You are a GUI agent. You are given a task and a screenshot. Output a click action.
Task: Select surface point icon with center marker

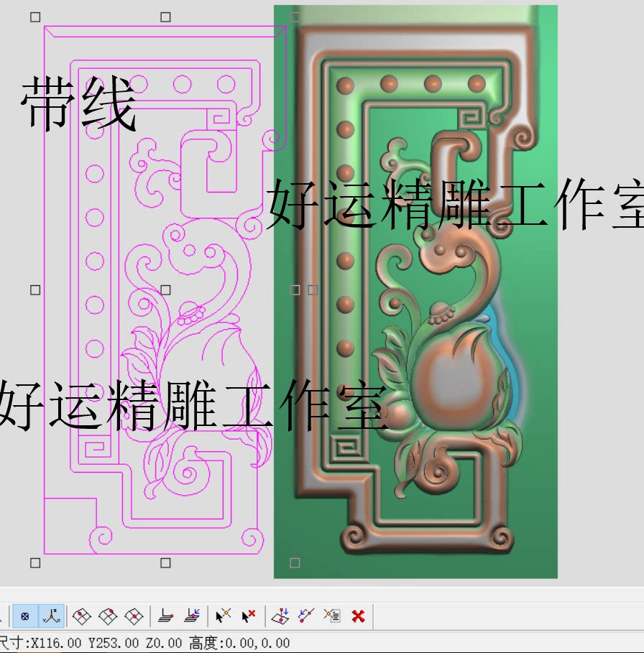pyautogui.click(x=134, y=616)
